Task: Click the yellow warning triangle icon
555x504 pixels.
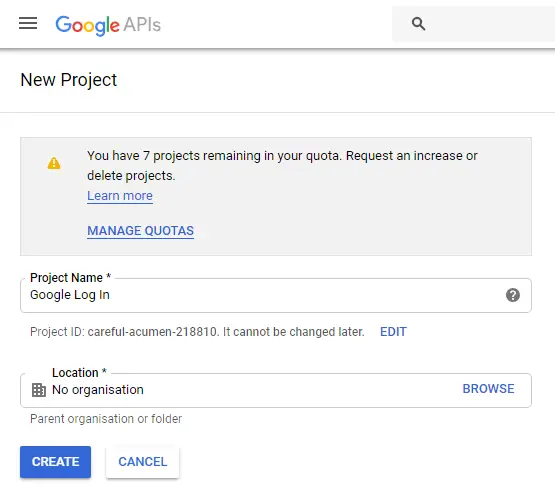Action: [x=54, y=163]
